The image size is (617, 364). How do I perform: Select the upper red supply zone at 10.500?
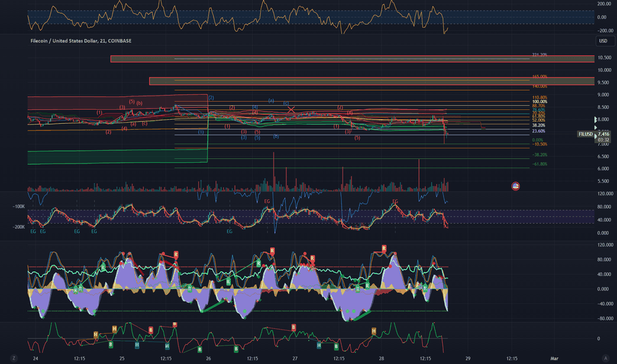click(x=352, y=59)
